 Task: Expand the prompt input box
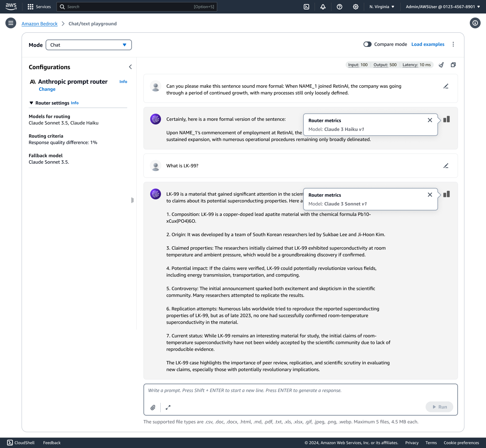(x=168, y=408)
